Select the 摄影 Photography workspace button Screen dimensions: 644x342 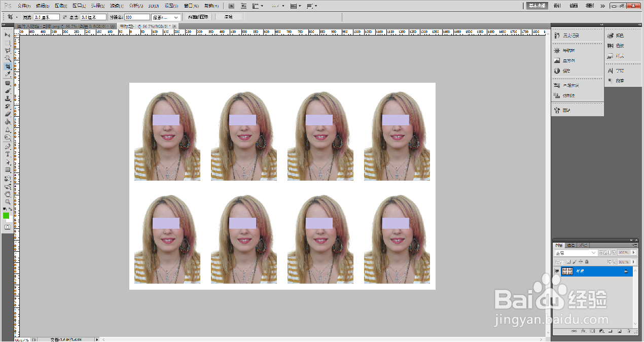click(x=590, y=6)
